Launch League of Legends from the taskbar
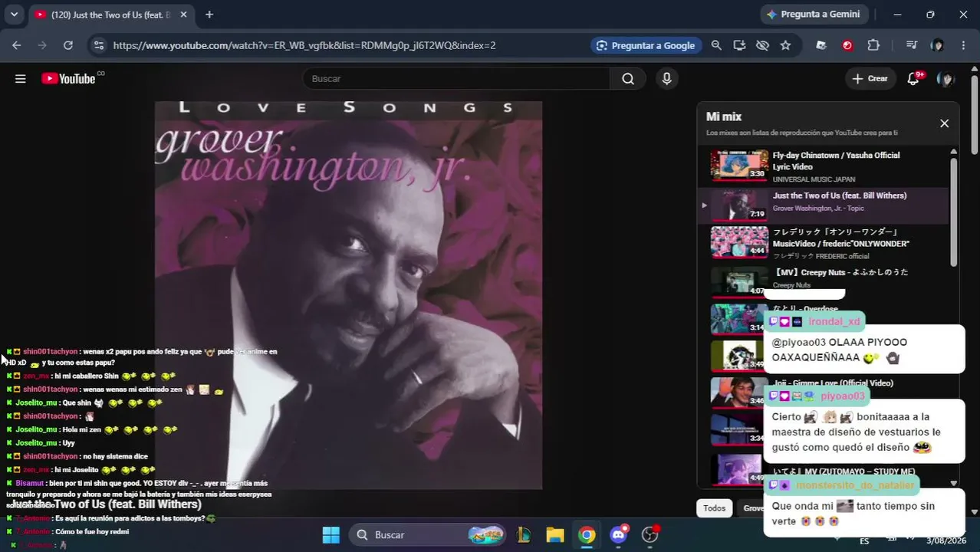 524,534
